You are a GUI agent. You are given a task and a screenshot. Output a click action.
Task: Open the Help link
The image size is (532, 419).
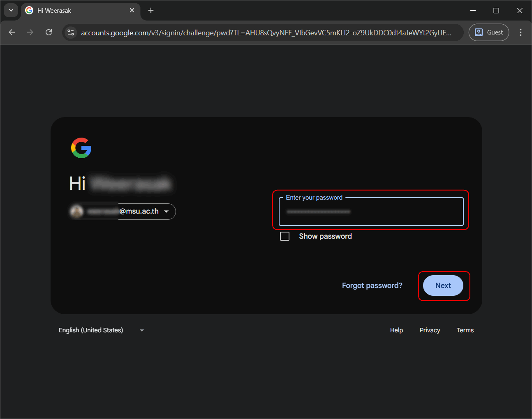pyautogui.click(x=396, y=330)
